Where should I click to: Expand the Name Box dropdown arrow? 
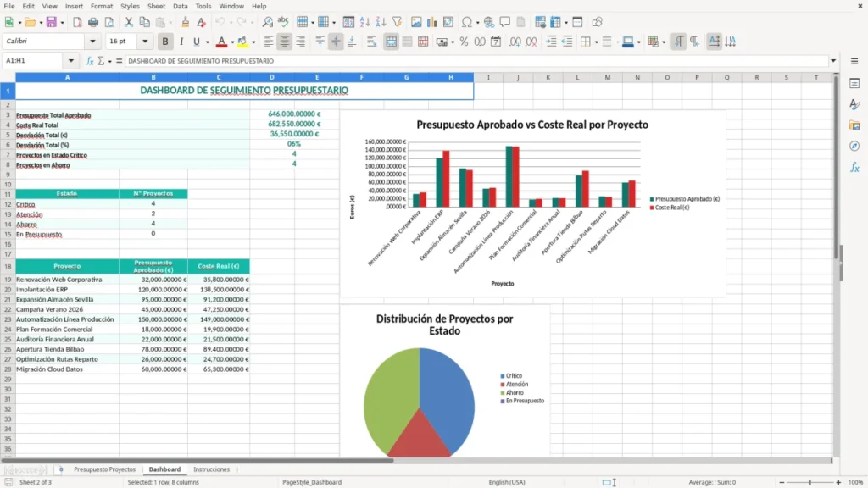pos(71,61)
